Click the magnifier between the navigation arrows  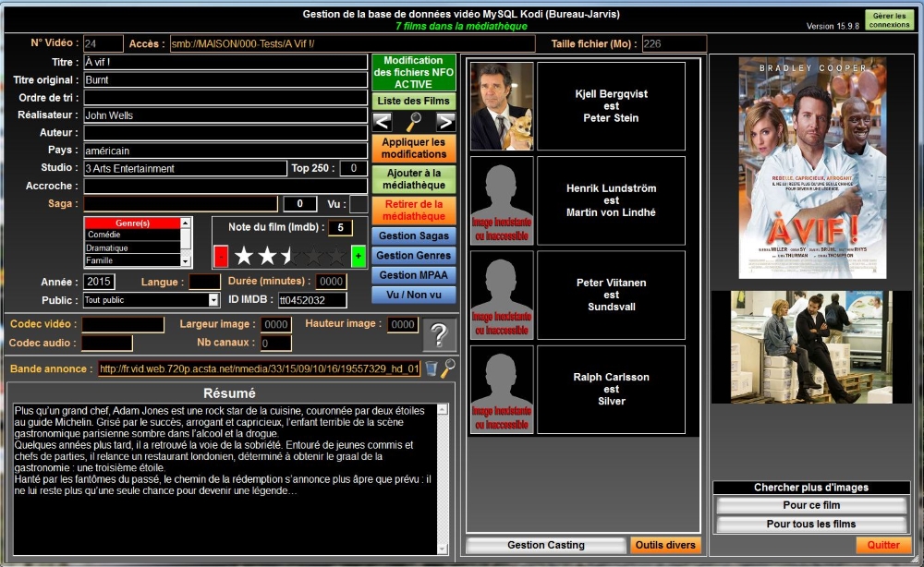pos(414,122)
